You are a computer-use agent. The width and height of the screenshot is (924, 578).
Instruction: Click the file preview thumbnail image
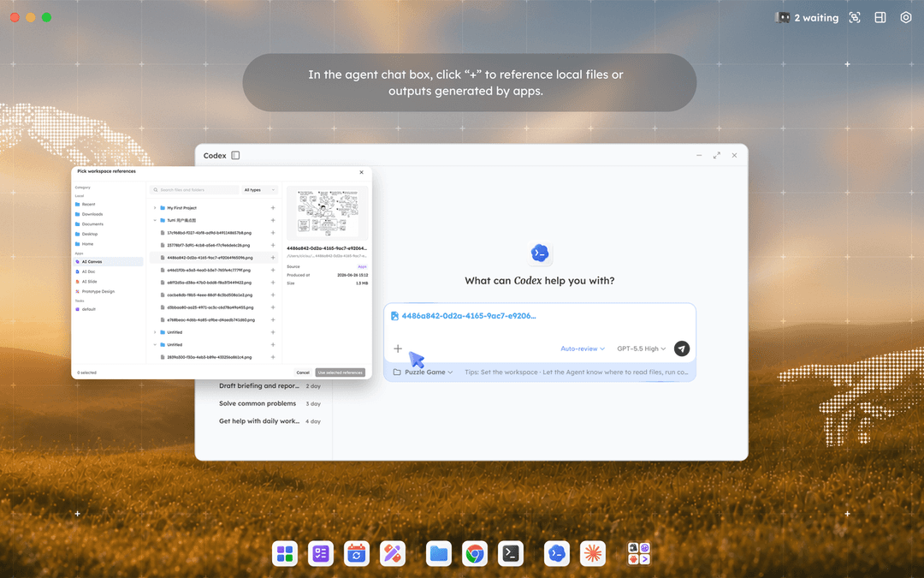[327, 213]
